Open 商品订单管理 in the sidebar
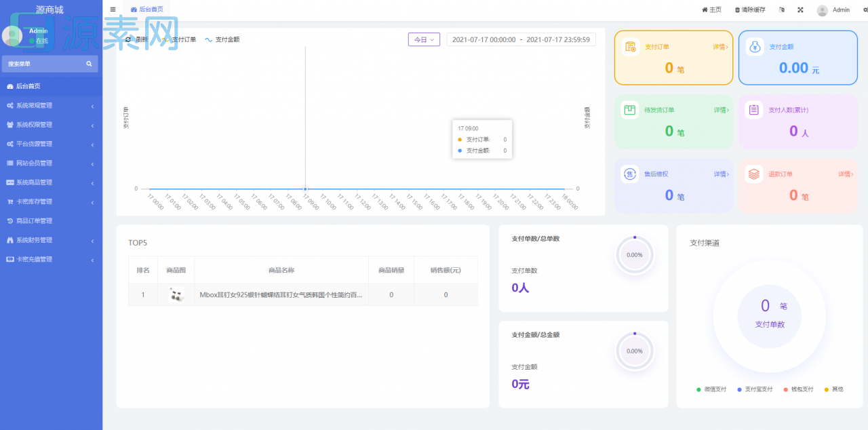Viewport: 868px width, 430px height. (x=43, y=221)
